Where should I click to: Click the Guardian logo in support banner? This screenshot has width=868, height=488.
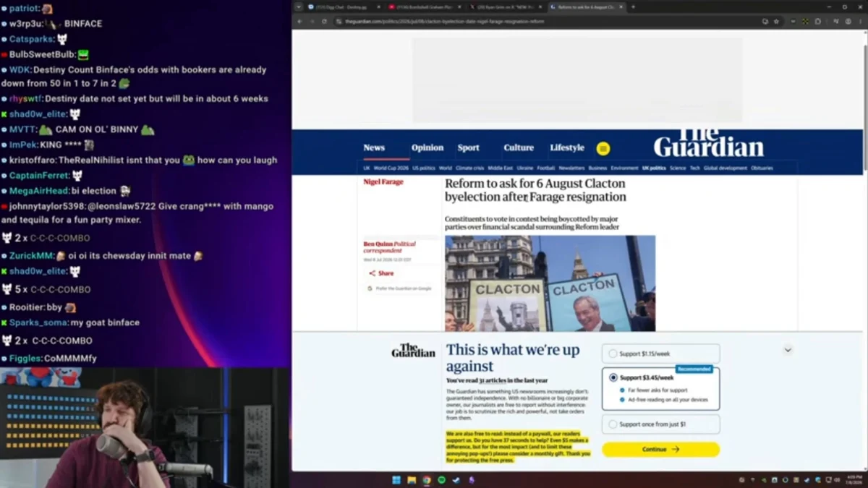[413, 351]
